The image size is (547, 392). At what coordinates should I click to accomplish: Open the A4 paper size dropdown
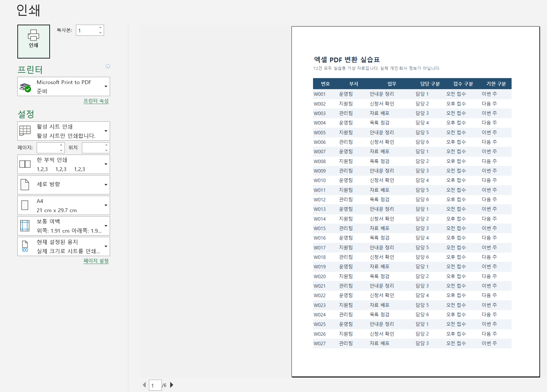click(64, 205)
